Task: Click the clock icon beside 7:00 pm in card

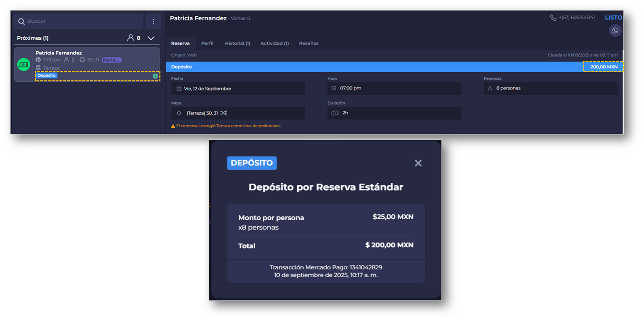Action: pyautogui.click(x=38, y=60)
